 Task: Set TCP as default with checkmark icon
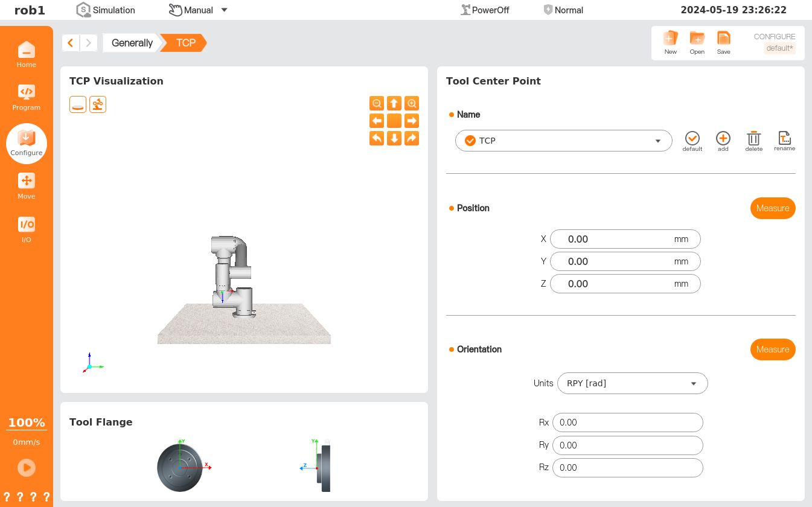pos(692,139)
